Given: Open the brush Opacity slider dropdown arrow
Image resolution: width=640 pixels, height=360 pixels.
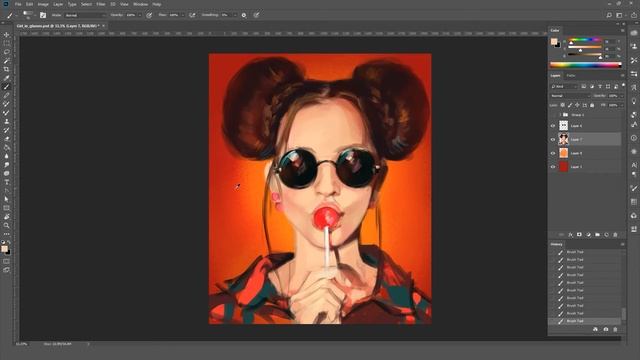Looking at the screenshot, I should [140, 15].
